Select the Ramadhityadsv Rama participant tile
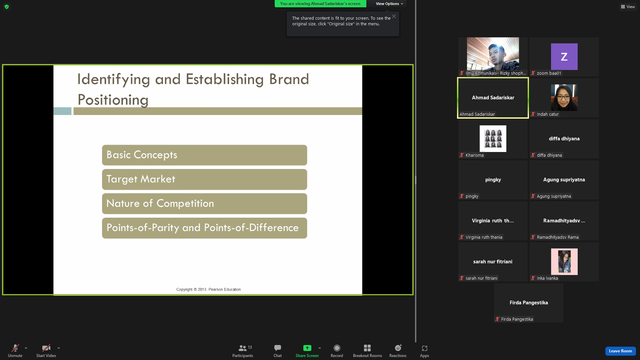Screen dimensions: 640x360 click(x=564, y=221)
